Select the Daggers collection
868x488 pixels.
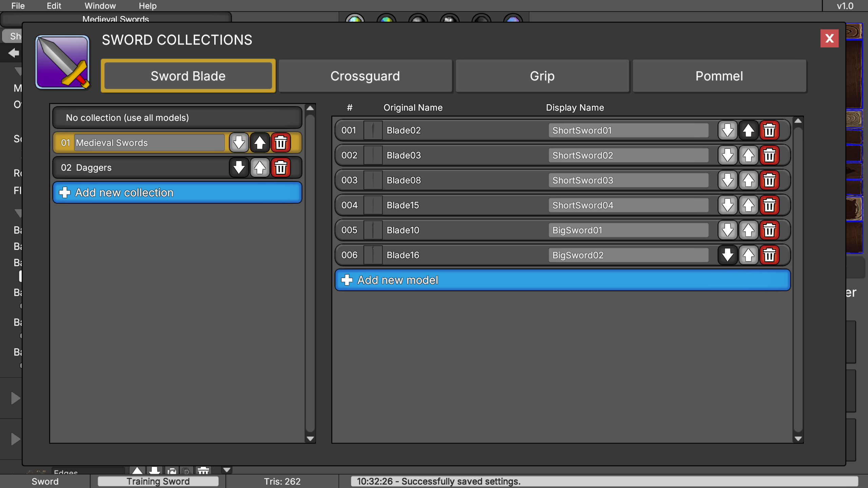click(x=141, y=167)
